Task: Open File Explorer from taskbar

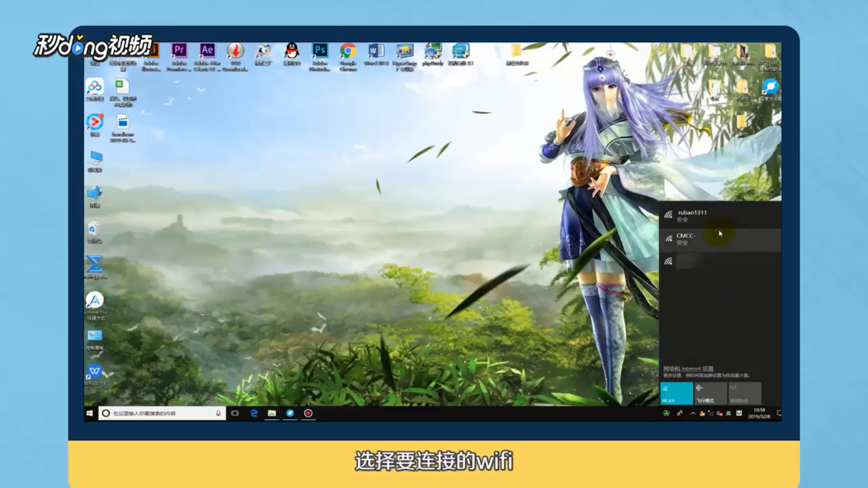Action: [x=272, y=413]
